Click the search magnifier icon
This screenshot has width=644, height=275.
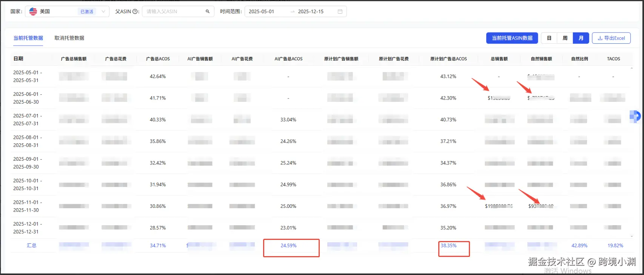207,11
